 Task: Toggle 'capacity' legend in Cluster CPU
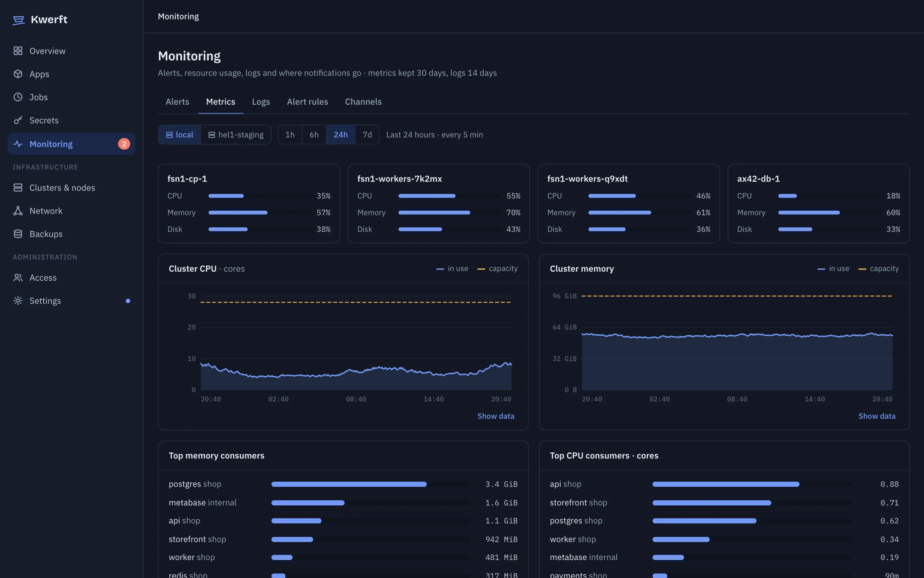pyautogui.click(x=498, y=269)
